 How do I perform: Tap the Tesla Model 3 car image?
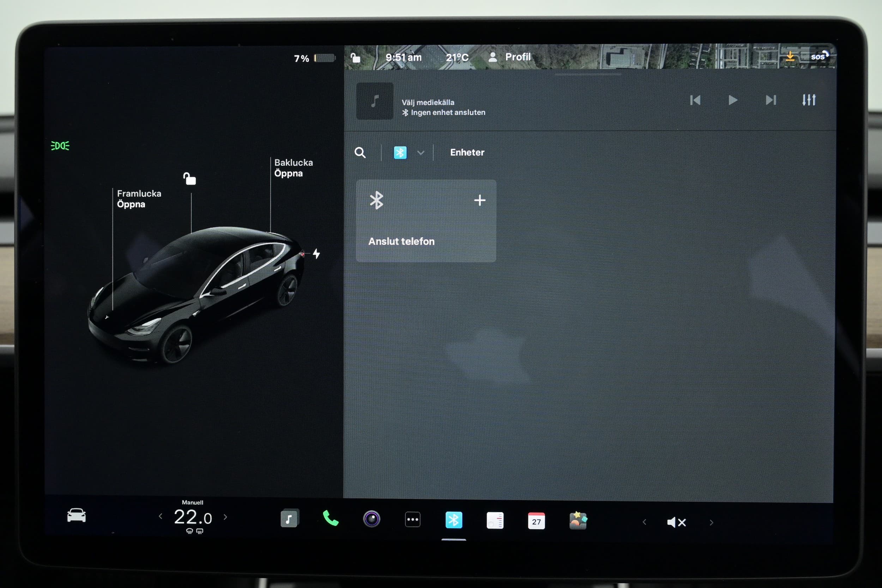[197, 295]
